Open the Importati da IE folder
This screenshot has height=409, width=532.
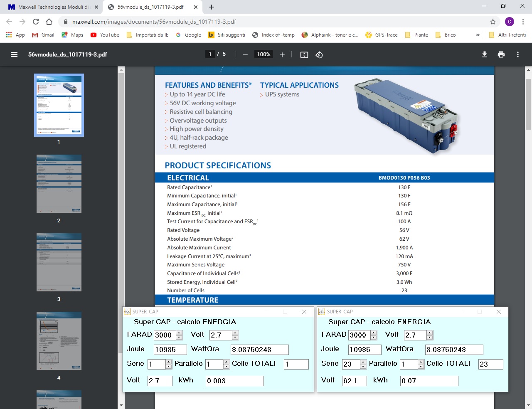(x=148, y=35)
